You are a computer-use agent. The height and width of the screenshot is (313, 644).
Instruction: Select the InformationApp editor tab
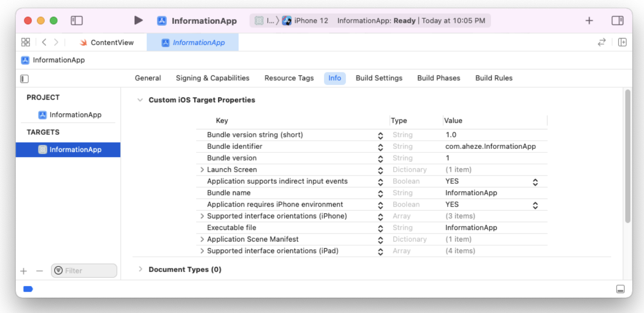point(192,43)
